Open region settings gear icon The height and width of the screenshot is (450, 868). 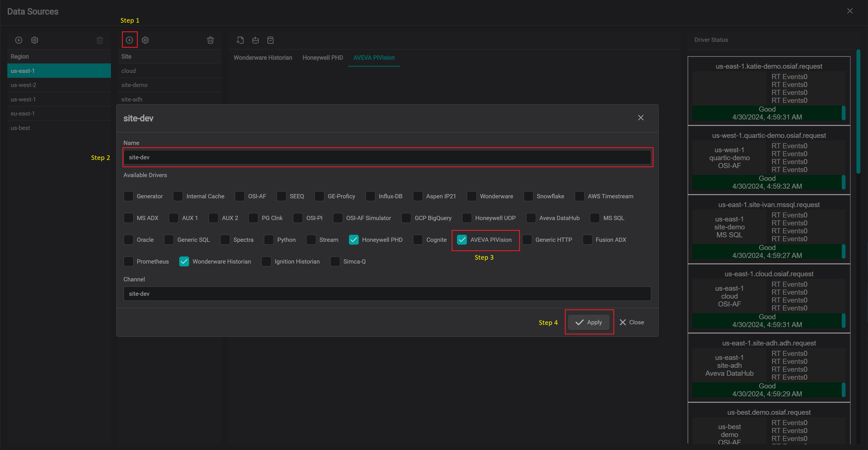point(35,40)
